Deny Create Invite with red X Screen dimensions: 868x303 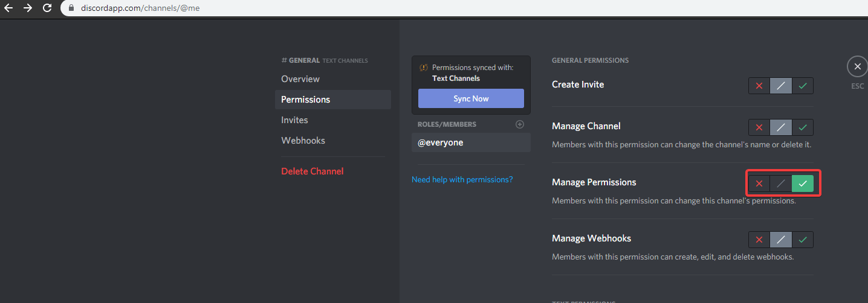[759, 86]
